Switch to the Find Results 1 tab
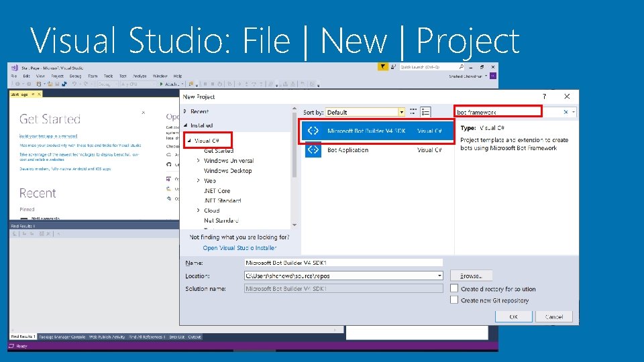The height and width of the screenshot is (362, 644). tap(23, 337)
